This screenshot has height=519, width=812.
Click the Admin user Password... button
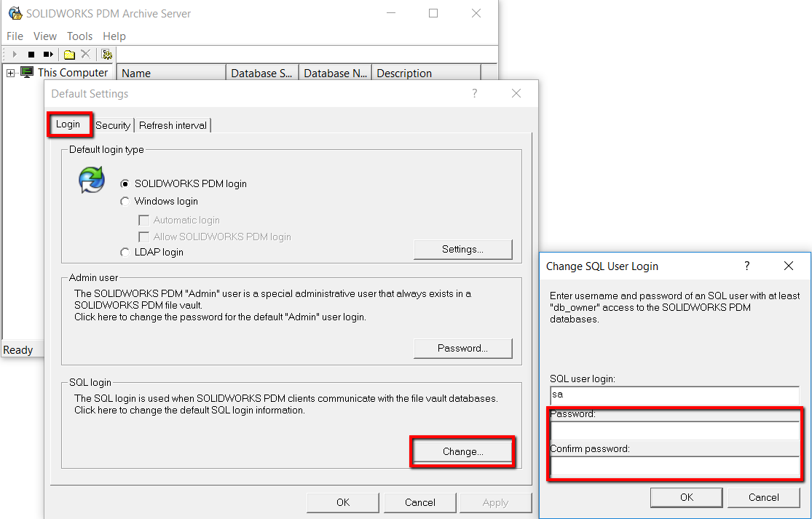[463, 348]
